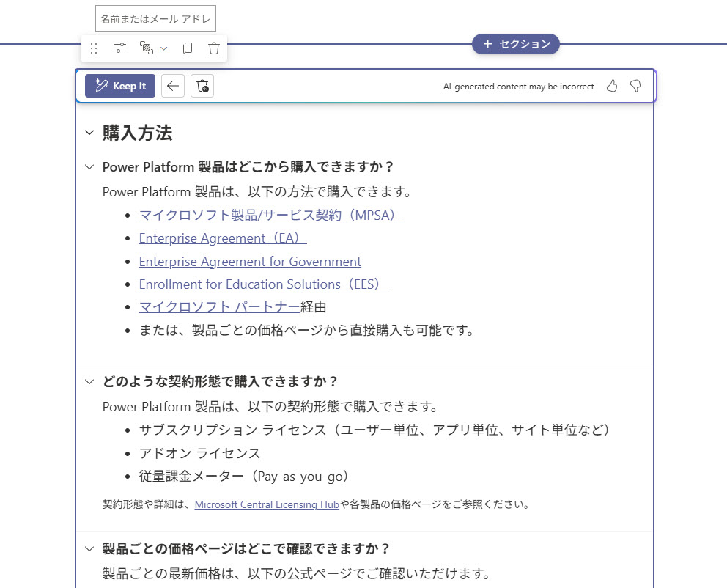Click the move web part drag handle
This screenshot has height=588, width=727.
[94, 48]
